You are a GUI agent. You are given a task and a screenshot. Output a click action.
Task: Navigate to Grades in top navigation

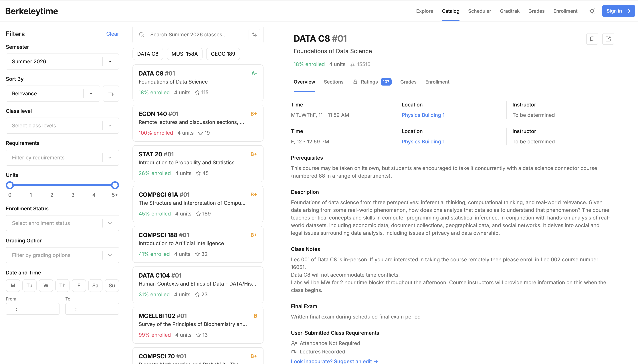[536, 11]
